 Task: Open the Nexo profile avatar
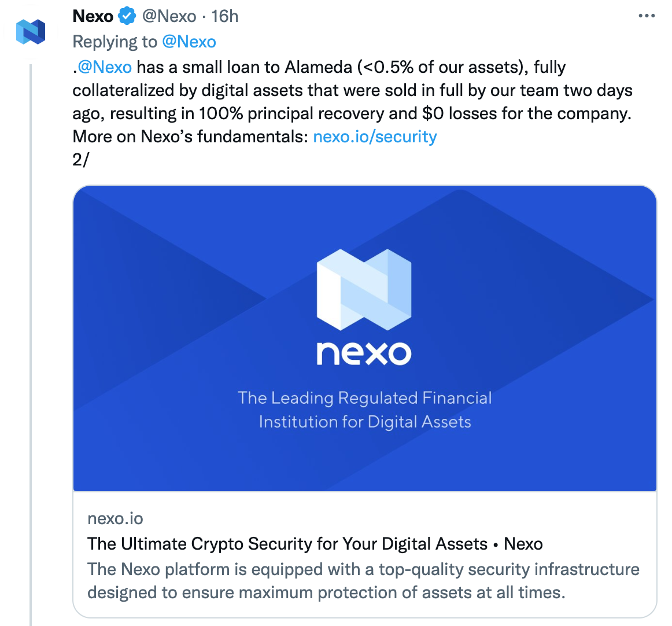pyautogui.click(x=31, y=32)
